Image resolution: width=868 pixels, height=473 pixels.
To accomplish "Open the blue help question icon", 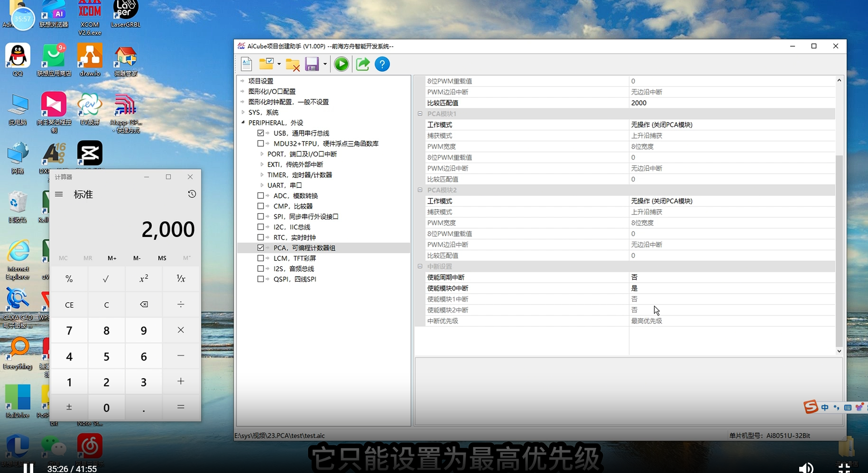I will [x=382, y=64].
